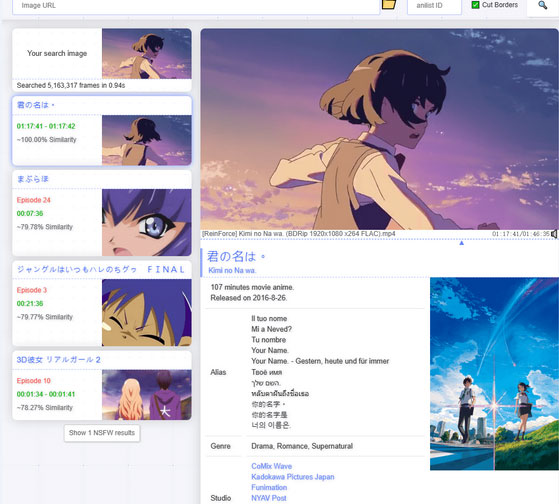Click the CoMix Wave studio link

[x=272, y=466]
